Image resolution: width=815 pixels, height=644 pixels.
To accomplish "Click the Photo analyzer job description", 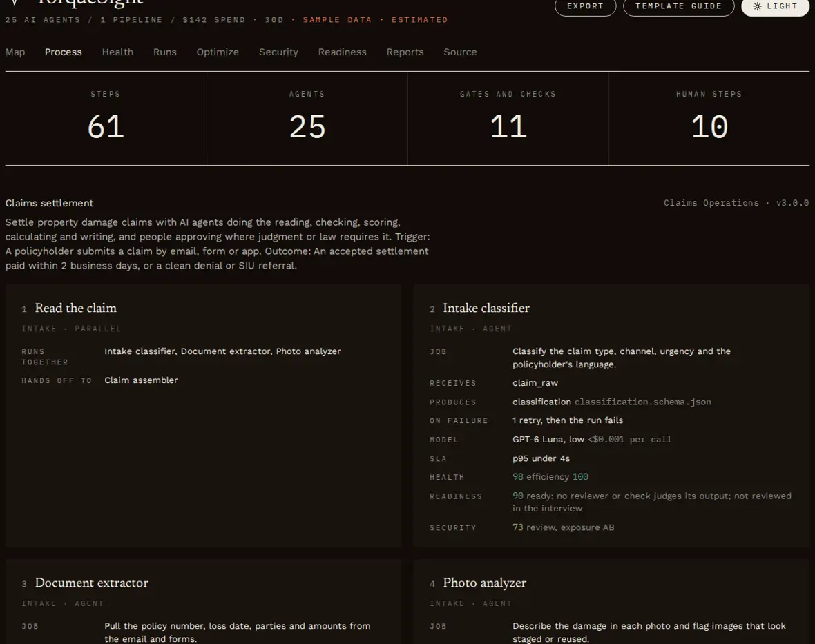I will click(649, 632).
